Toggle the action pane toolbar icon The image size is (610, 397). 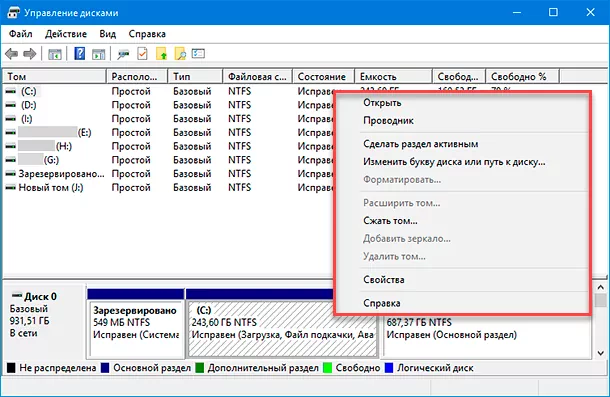pos(98,54)
